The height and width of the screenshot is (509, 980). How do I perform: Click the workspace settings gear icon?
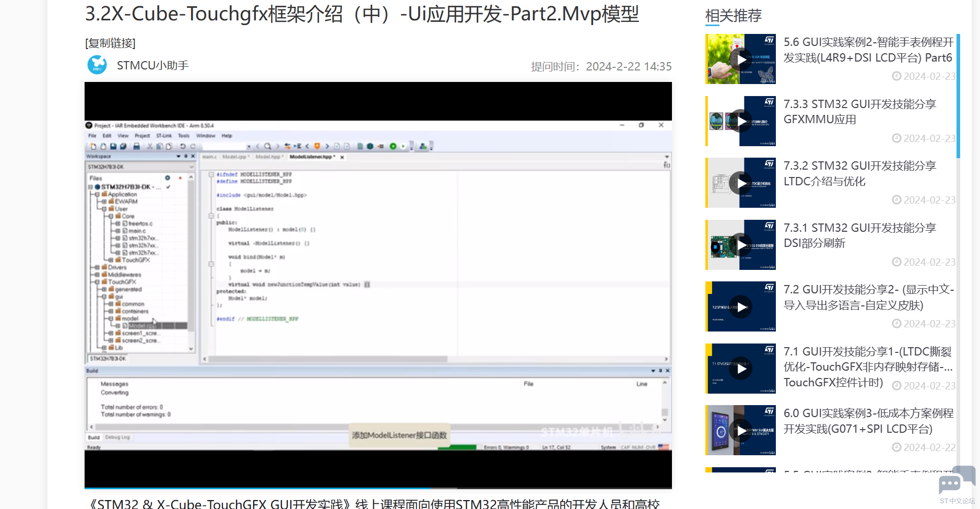[168, 178]
